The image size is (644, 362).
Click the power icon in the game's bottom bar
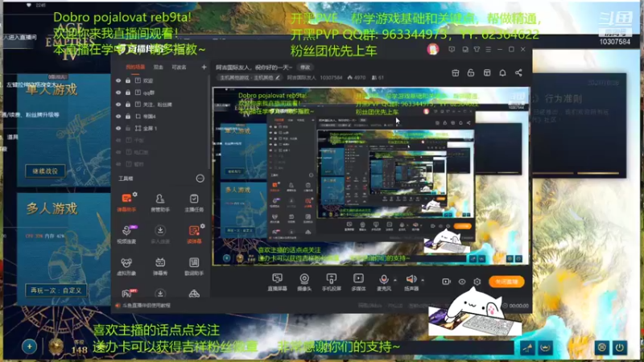pos(619,348)
